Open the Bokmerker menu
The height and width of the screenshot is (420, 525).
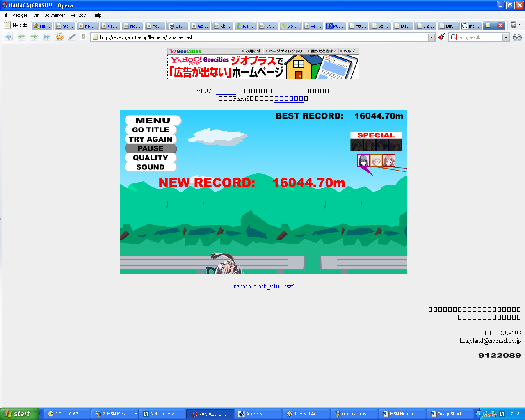tap(55, 15)
